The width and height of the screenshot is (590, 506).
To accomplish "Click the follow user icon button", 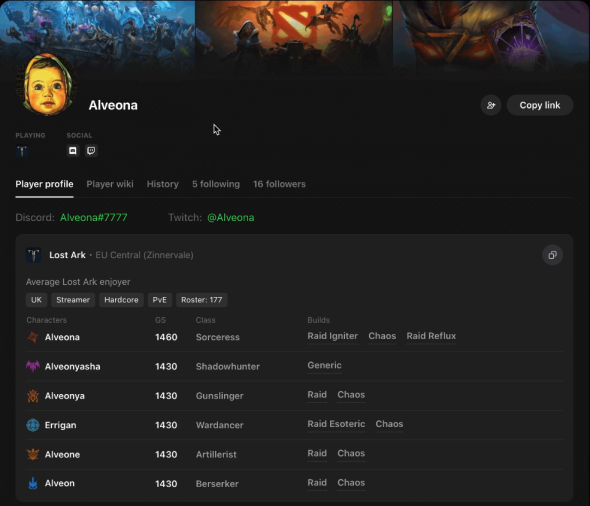I will point(491,105).
